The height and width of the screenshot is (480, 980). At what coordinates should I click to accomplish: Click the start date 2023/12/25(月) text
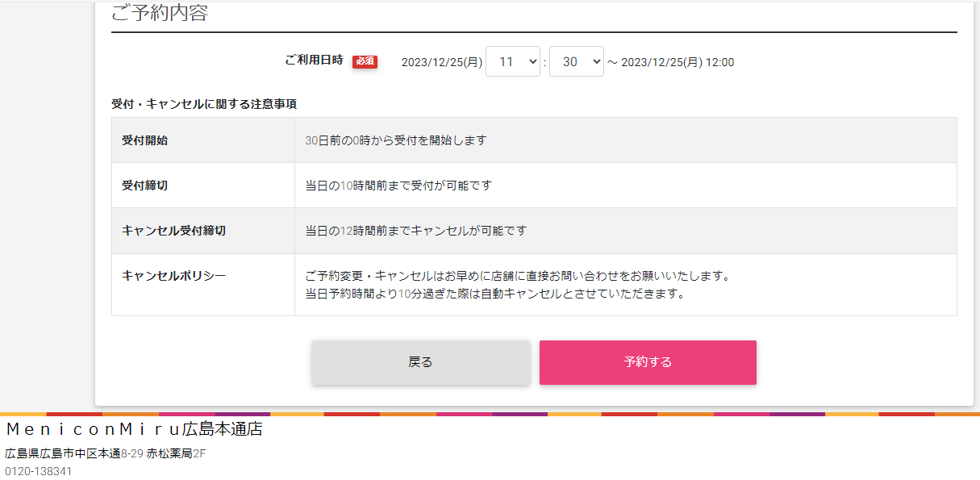[441, 62]
